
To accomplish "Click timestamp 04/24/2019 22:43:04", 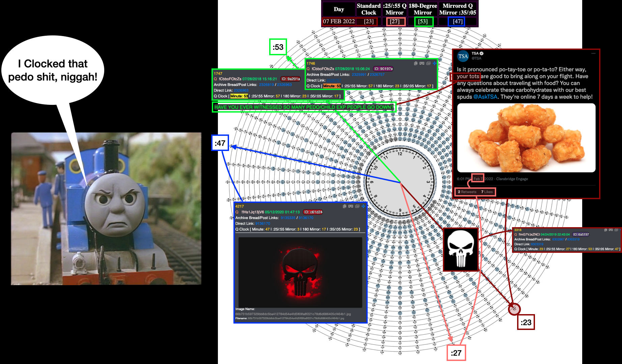I will pos(555,235).
